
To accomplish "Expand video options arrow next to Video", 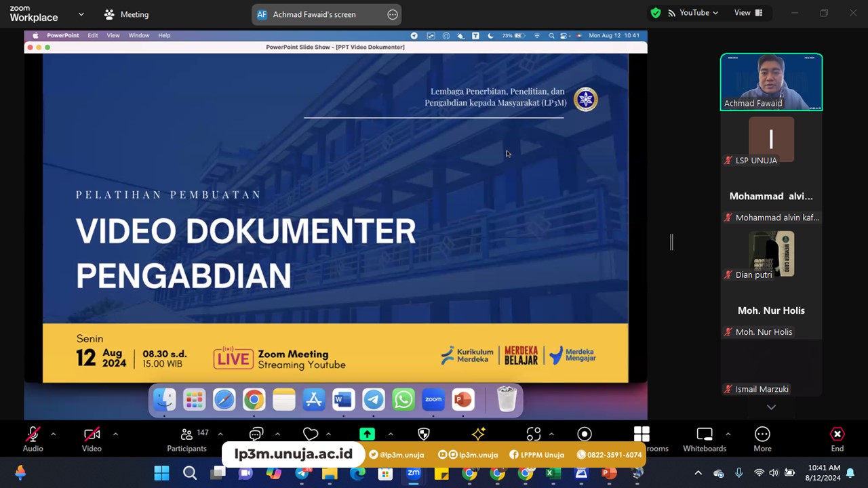I will coord(115,434).
